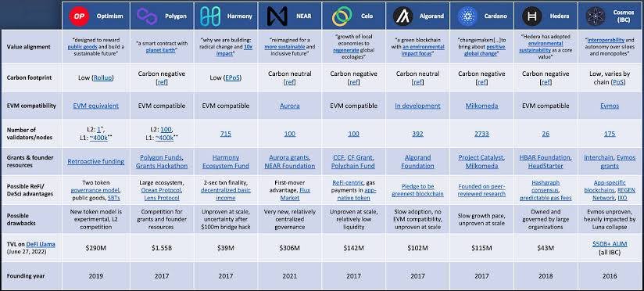
Task: Open the Retroactive funding link
Action: pyautogui.click(x=95, y=161)
